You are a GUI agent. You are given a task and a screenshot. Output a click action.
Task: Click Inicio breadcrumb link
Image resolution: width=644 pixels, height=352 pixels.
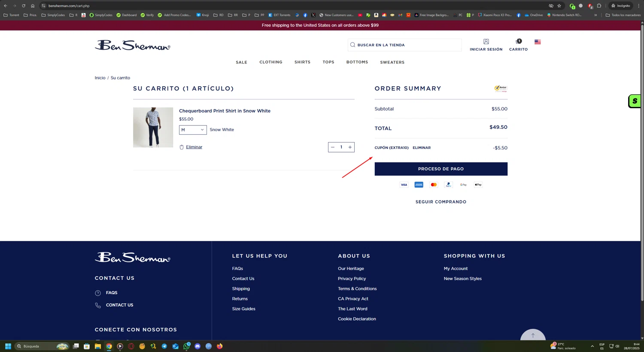[x=100, y=78]
